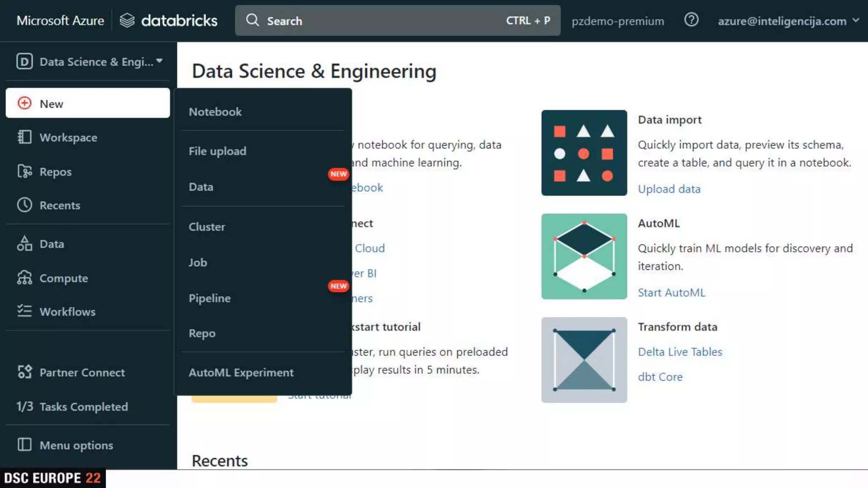Expand the Data Science & Engineering persona dropdown
The height and width of the screenshot is (488, 868).
click(89, 62)
